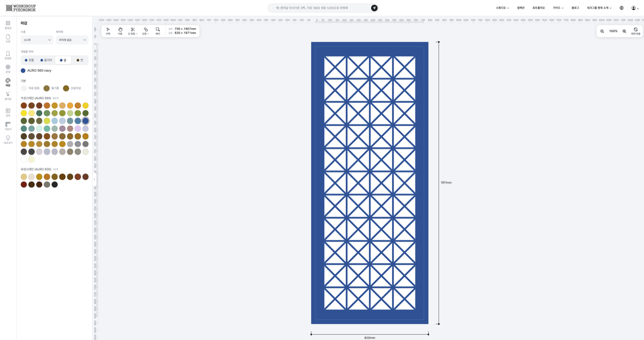Viewport: 644px width, 340px height.
Task: Open the 컬렉션 grid icon in left sidebar
Action: pos(8,25)
